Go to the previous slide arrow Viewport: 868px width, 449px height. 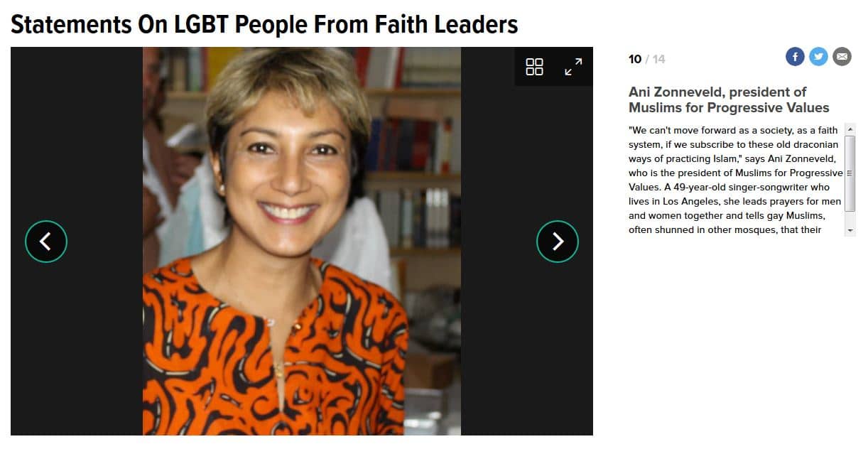pyautogui.click(x=46, y=242)
